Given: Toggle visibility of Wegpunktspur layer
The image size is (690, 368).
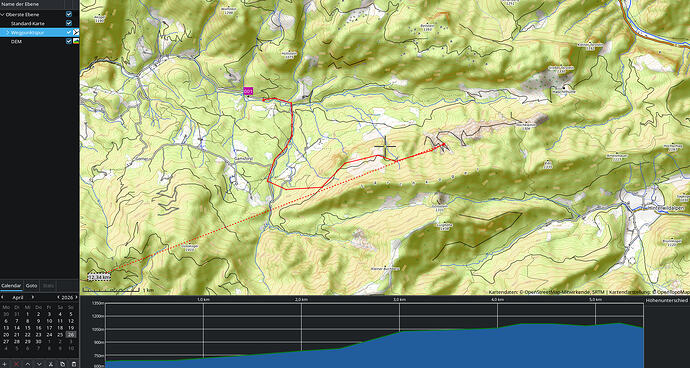Looking at the screenshot, I should [69, 32].
